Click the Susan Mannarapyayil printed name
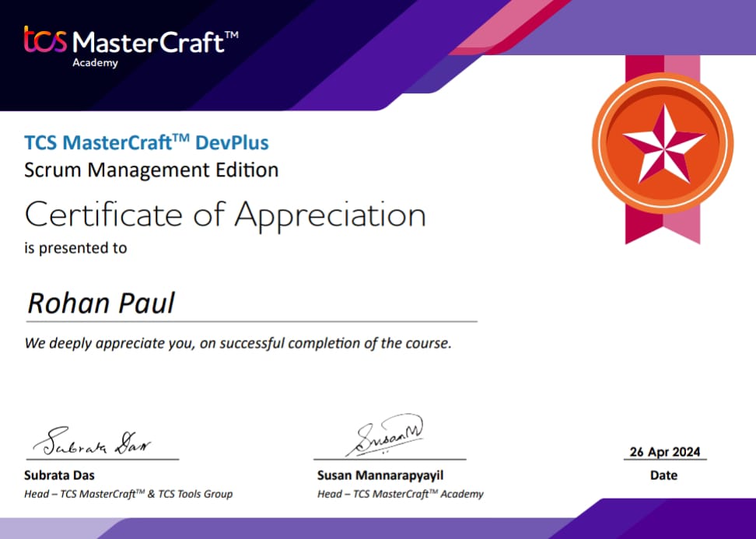 click(x=380, y=475)
